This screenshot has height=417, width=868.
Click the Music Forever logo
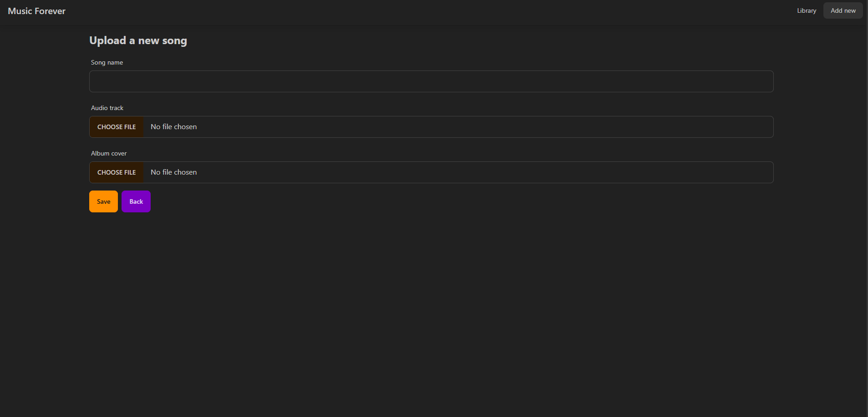click(36, 10)
